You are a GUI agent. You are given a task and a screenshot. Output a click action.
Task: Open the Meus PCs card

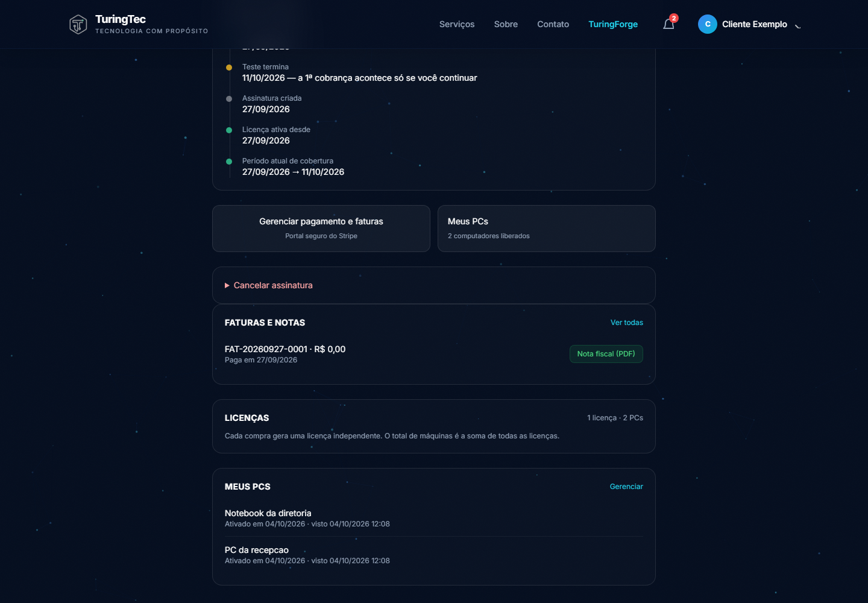(547, 229)
